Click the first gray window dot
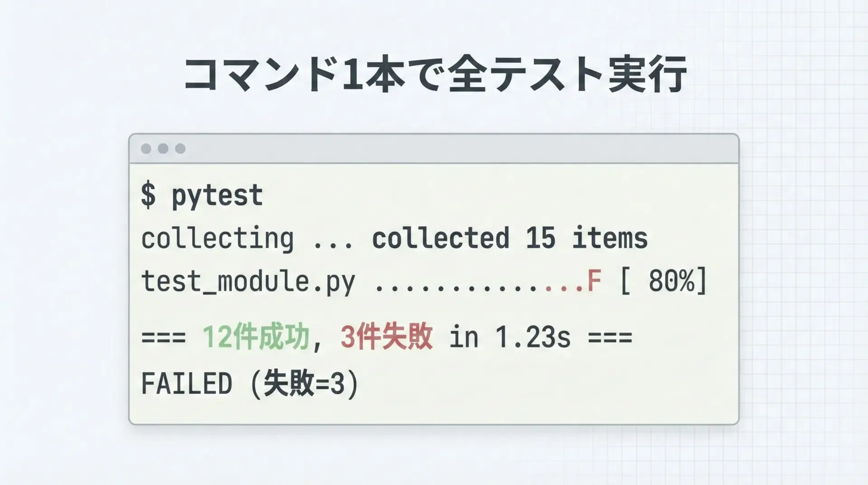Screen dimensions: 868x485 (146, 149)
